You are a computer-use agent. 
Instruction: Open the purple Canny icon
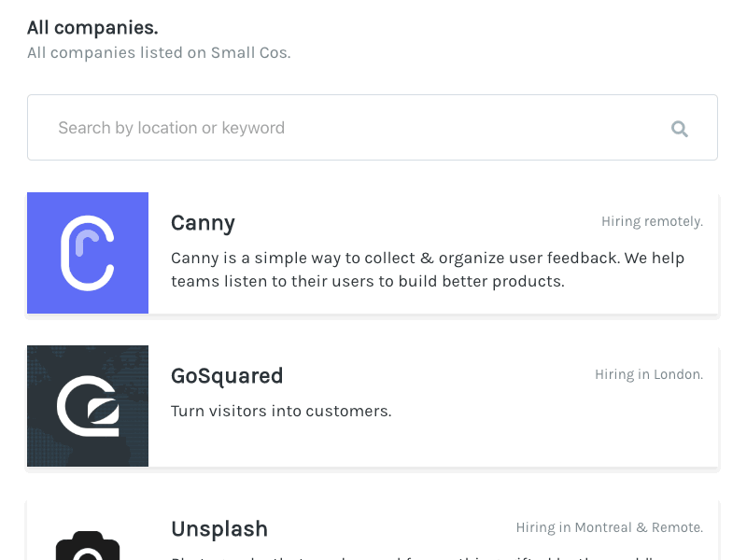click(x=88, y=252)
